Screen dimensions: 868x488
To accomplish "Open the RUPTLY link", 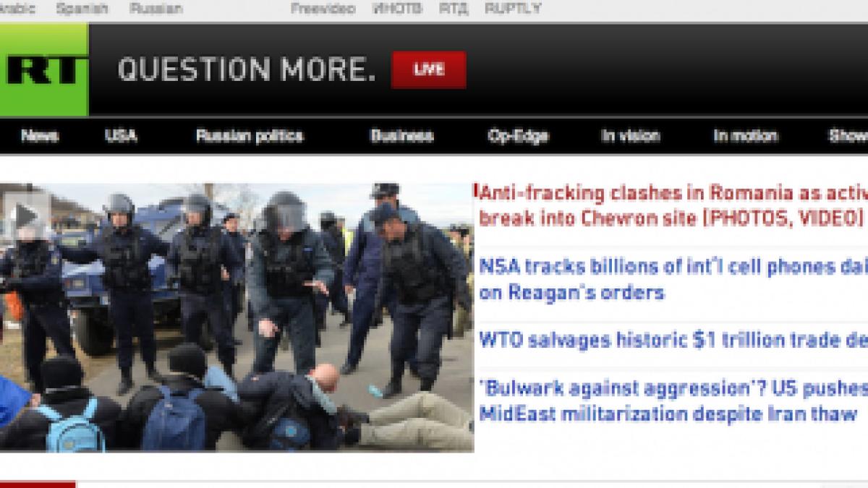I will click(512, 9).
